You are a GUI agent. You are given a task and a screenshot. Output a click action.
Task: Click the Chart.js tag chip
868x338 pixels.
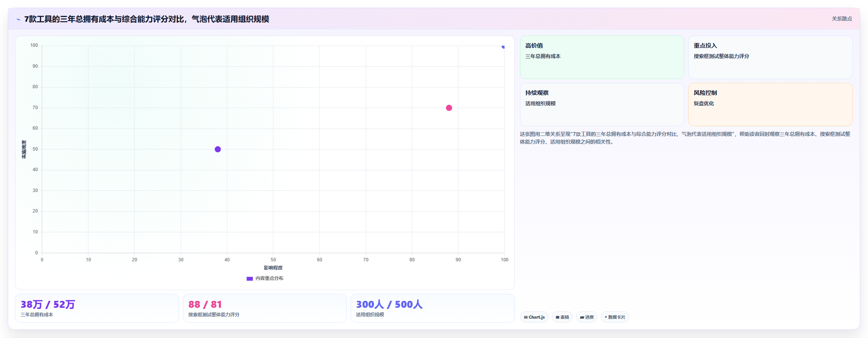coord(534,317)
